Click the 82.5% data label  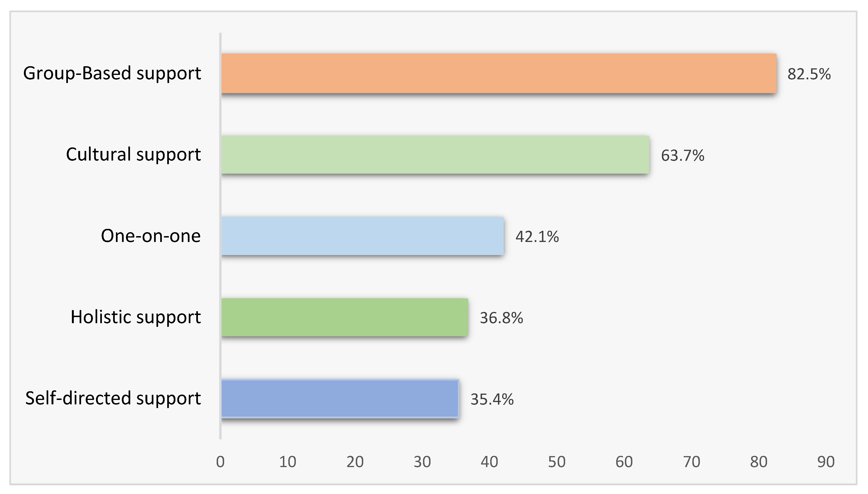809,74
